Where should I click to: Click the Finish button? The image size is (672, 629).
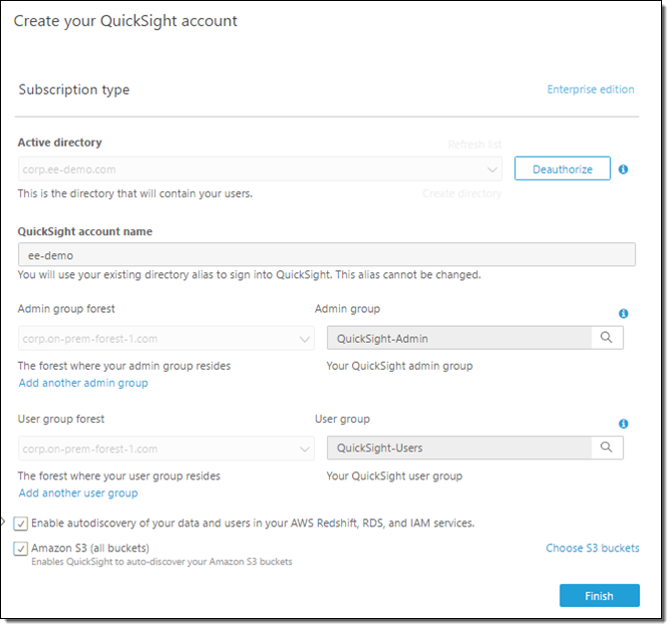click(x=598, y=596)
